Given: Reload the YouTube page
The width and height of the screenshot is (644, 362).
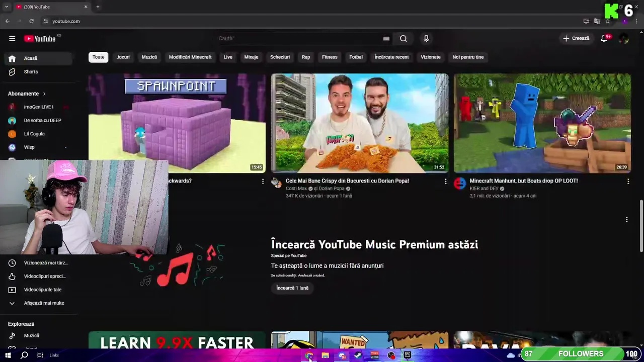Looking at the screenshot, I should click(x=31, y=21).
